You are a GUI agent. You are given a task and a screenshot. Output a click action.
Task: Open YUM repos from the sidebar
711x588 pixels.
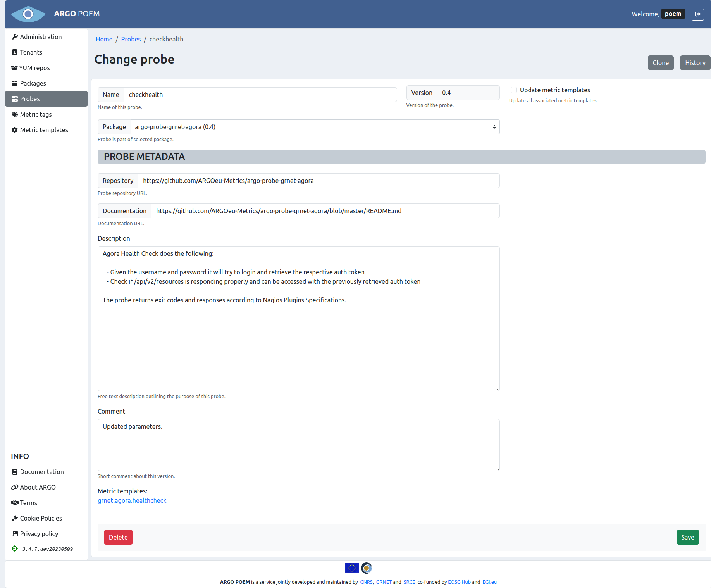tap(14, 67)
